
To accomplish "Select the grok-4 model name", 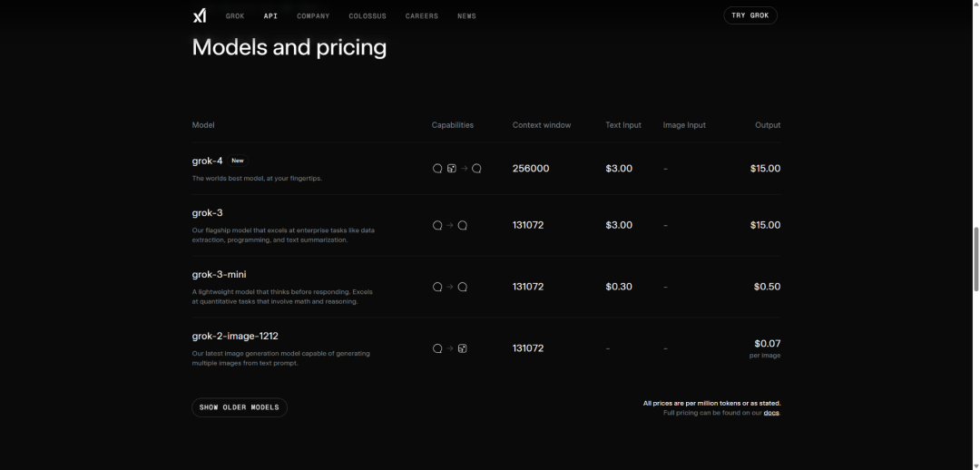I will (x=207, y=161).
